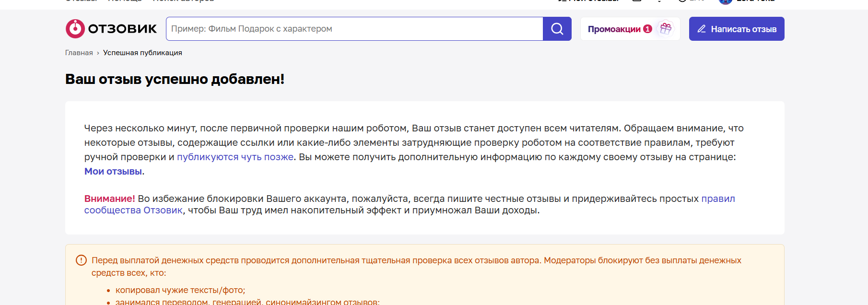Click the heading Ваш отзыв успешно добавлен!
Viewport: 868px width, 305px height.
pos(175,79)
